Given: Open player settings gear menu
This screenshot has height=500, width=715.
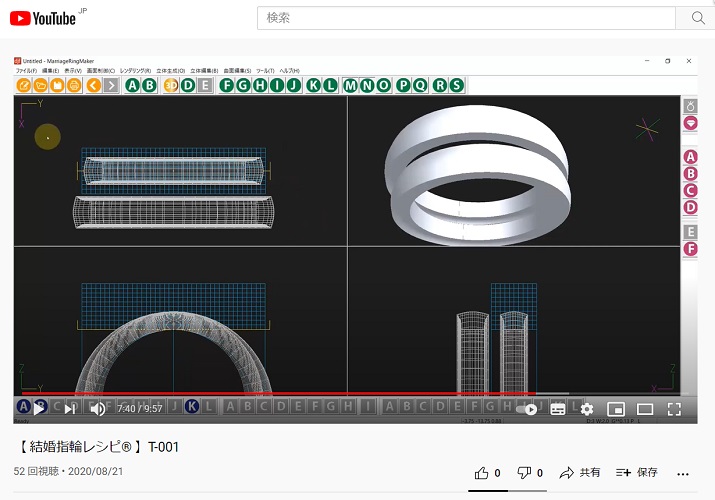Looking at the screenshot, I should click(x=587, y=408).
